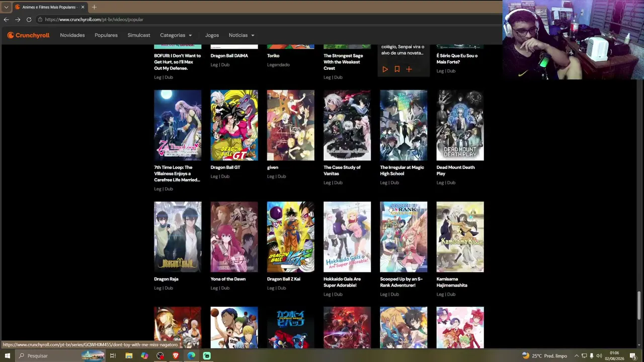Click the Dragon Ball DAIMA title link
This screenshot has height=362, width=644.
229,56
